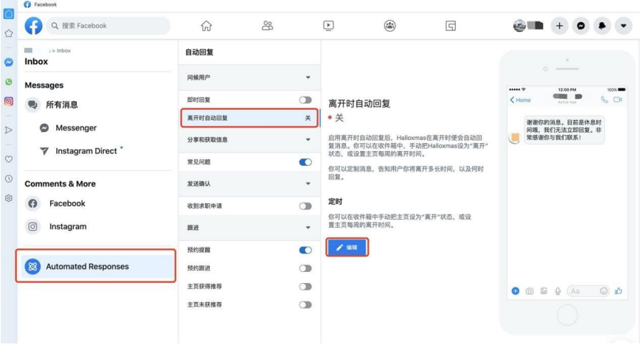
Task: Open notifications bell icon
Action: pos(602,26)
